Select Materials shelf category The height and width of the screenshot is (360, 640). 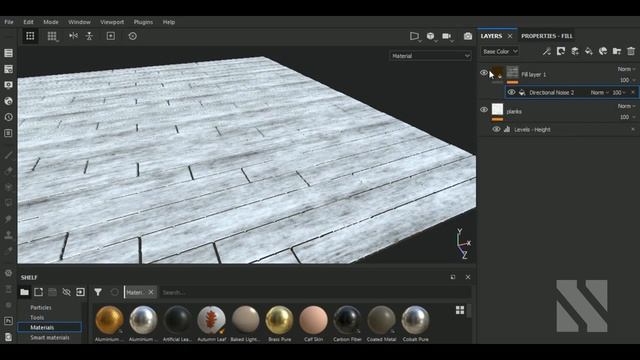coord(50,327)
